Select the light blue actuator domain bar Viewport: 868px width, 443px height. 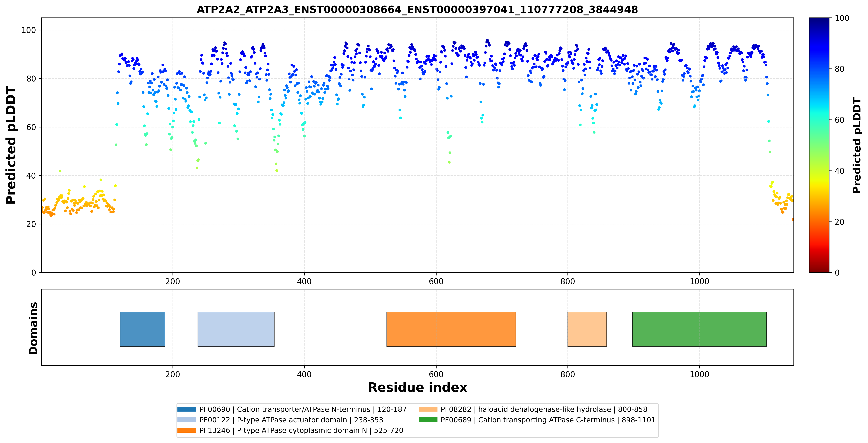pyautogui.click(x=236, y=329)
